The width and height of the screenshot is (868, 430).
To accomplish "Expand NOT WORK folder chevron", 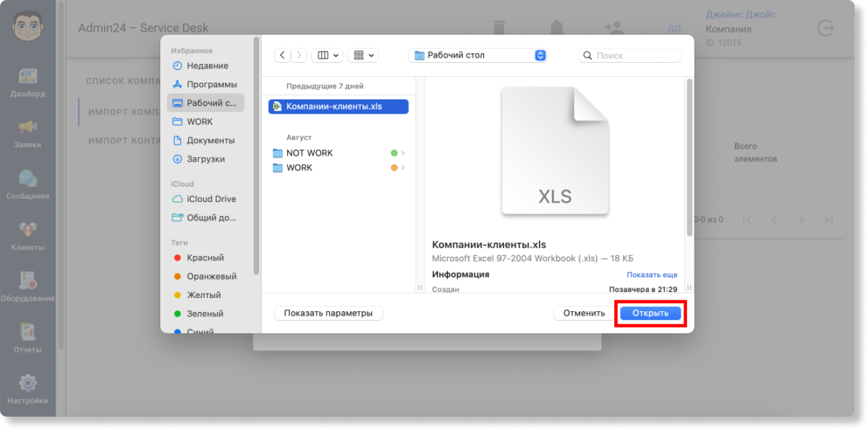I will (x=404, y=153).
